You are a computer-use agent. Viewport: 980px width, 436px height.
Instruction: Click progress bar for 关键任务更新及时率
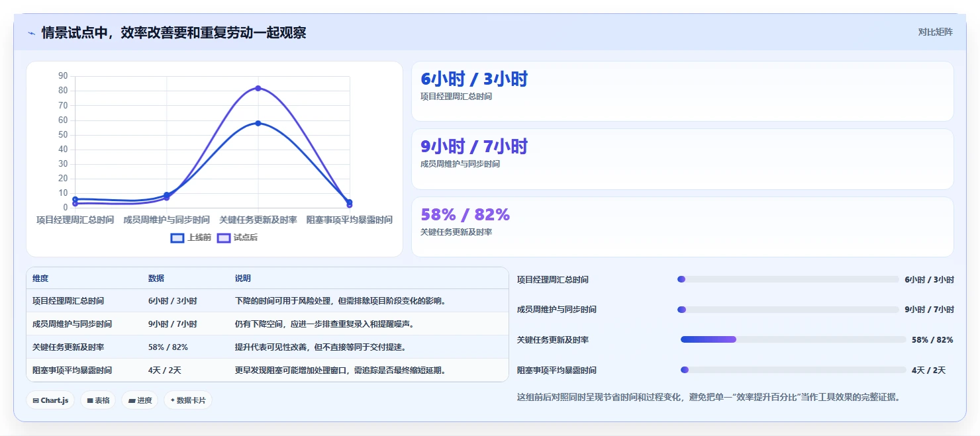[793, 339]
